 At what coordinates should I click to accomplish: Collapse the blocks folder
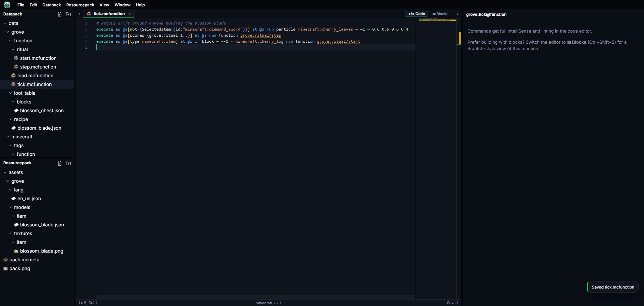13,102
